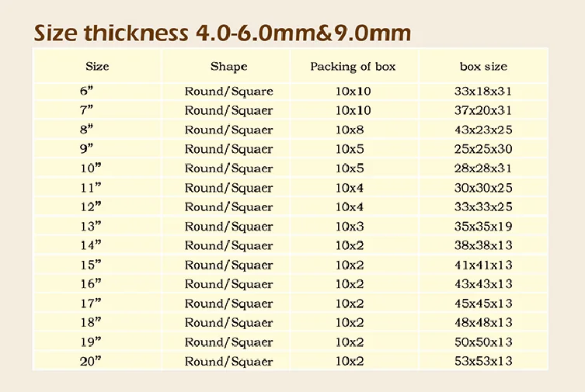
Task: Click the 35x35x19 box size cell
Action: pos(483,226)
